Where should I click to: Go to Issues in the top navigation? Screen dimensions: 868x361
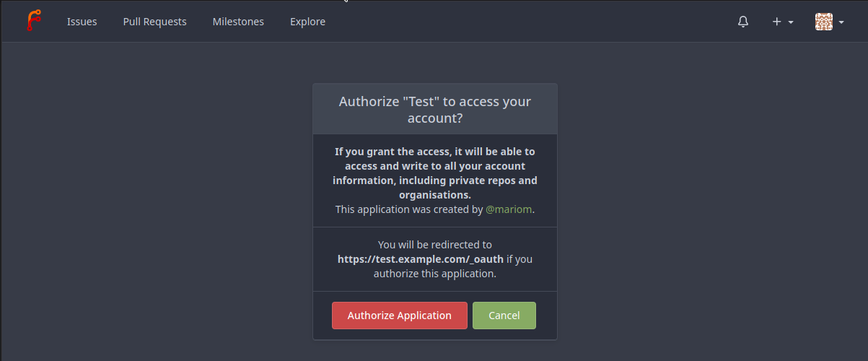(x=82, y=22)
